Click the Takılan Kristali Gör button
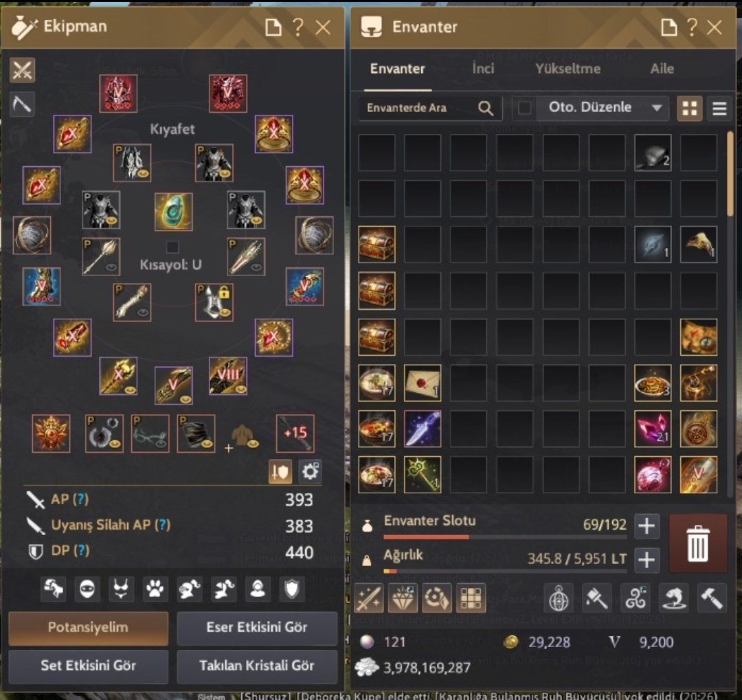 coord(257,666)
